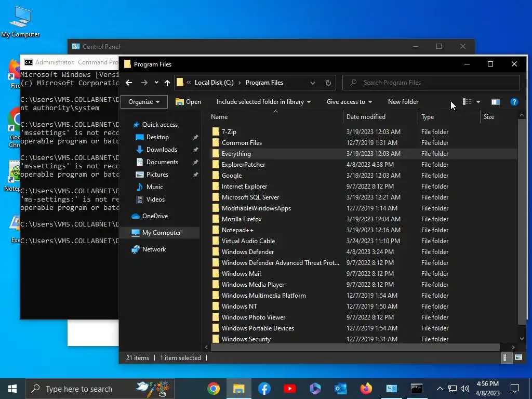
Task: Open the more view options arrow
Action: pos(478,102)
